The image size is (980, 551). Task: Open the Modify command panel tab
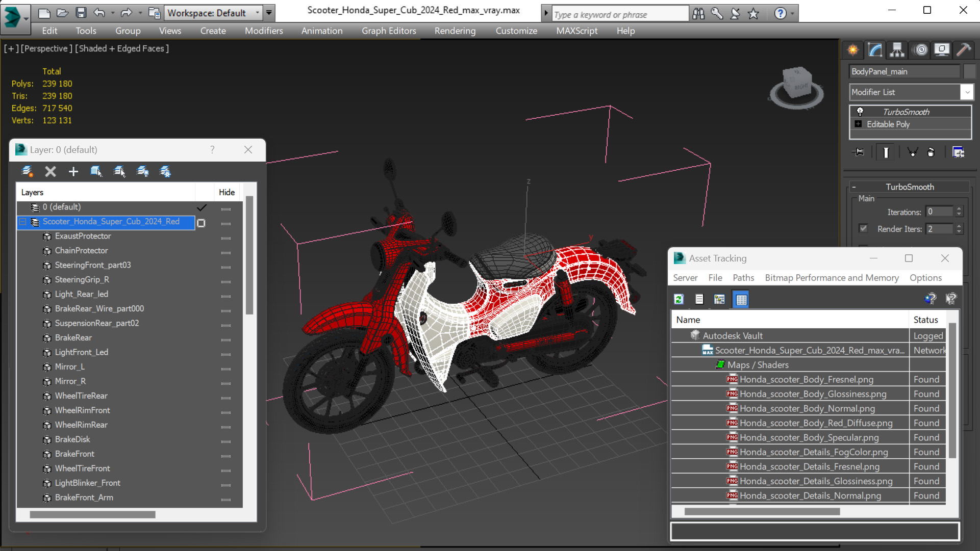click(875, 50)
